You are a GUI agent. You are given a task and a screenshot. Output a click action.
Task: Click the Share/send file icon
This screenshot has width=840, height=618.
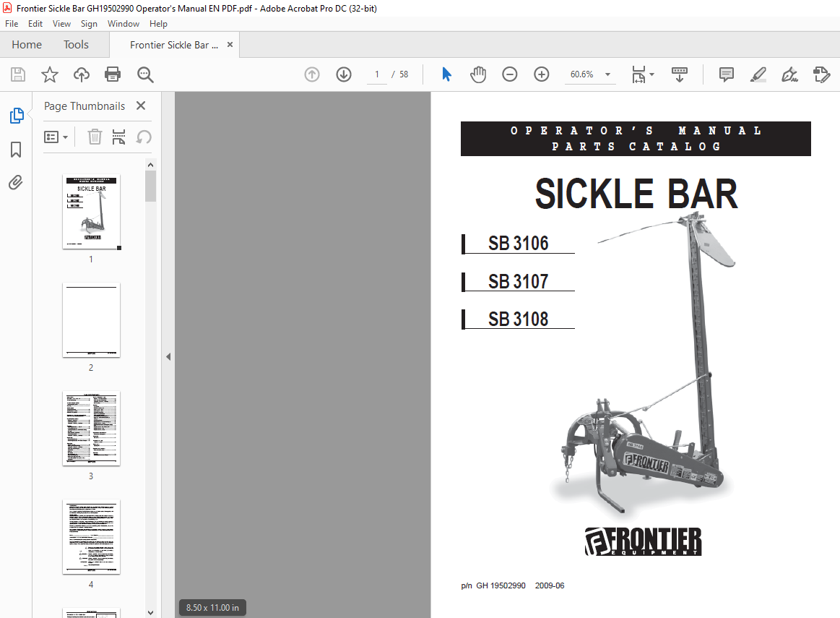tap(821, 74)
